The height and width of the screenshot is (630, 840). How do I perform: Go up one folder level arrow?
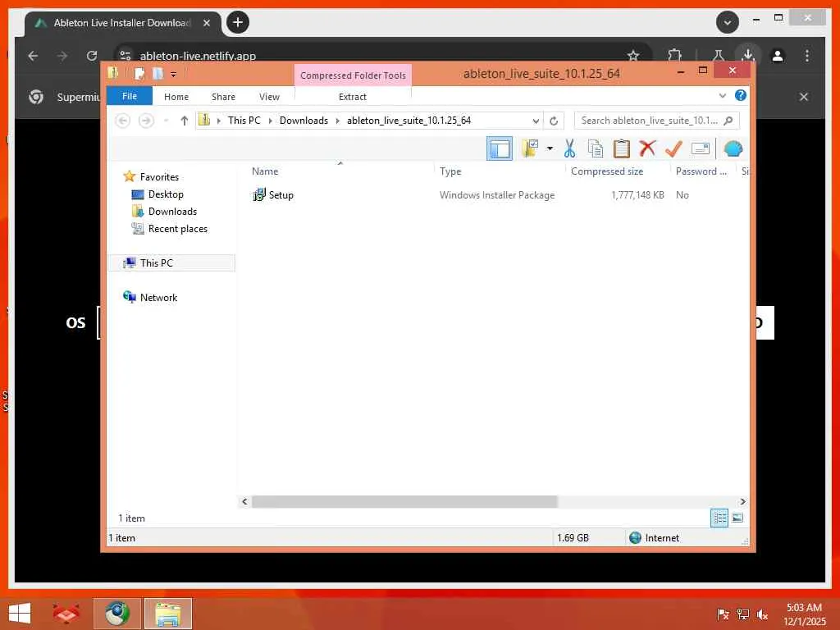click(185, 121)
